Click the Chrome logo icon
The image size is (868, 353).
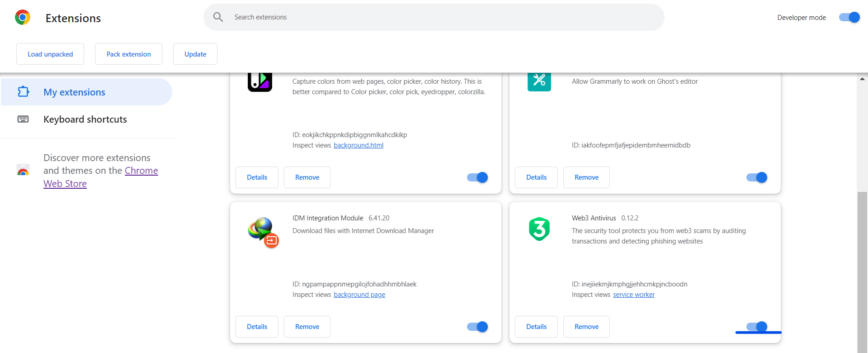coord(23,17)
